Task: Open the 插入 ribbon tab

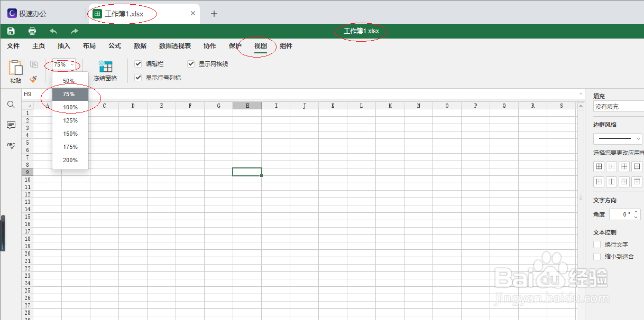Action: click(63, 46)
